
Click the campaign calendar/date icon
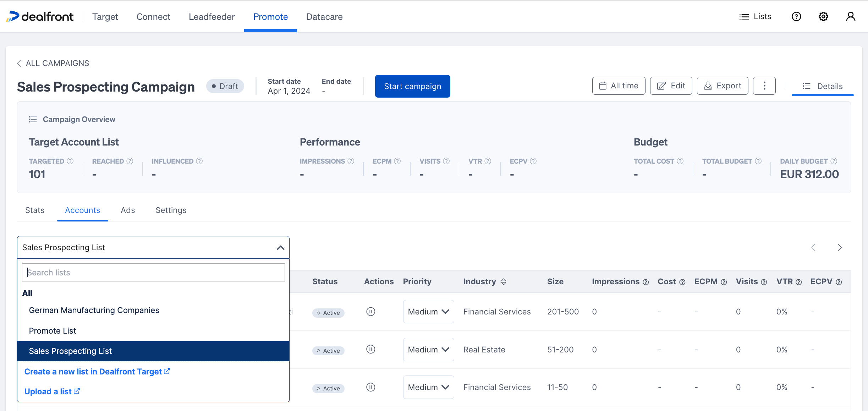pyautogui.click(x=603, y=86)
